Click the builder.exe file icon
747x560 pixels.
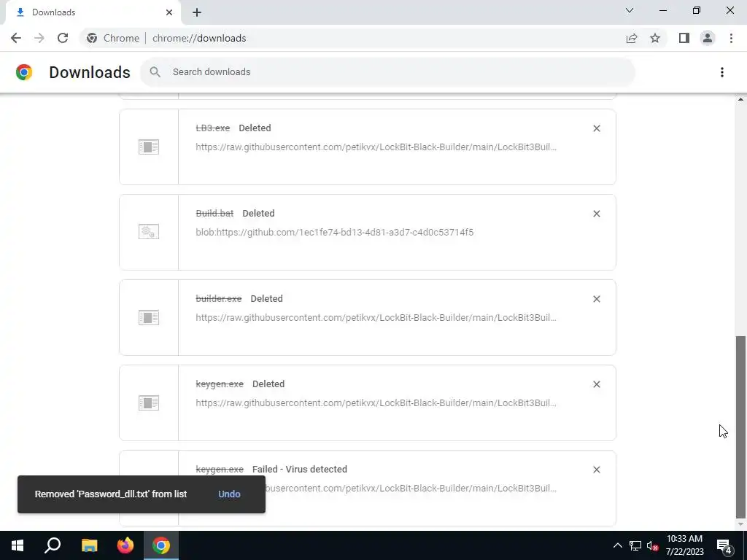point(149,317)
